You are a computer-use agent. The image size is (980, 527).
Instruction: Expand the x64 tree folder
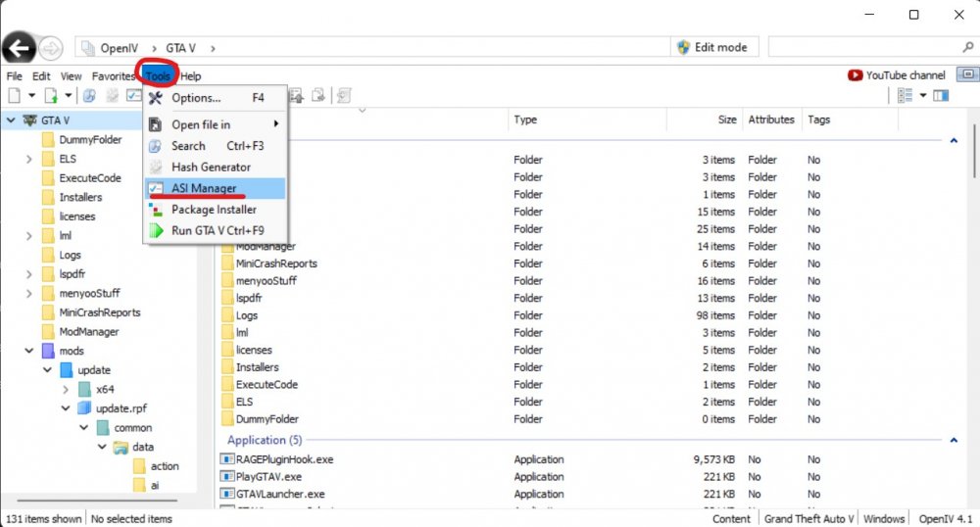point(66,390)
